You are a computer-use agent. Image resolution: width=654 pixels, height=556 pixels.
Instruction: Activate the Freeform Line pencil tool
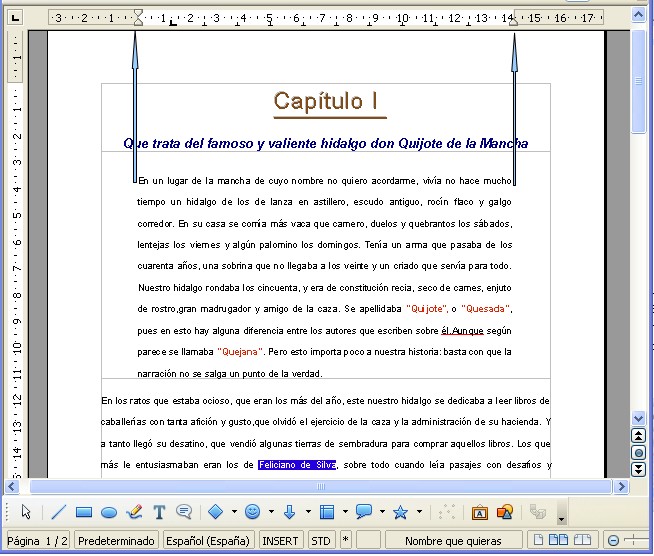click(134, 511)
